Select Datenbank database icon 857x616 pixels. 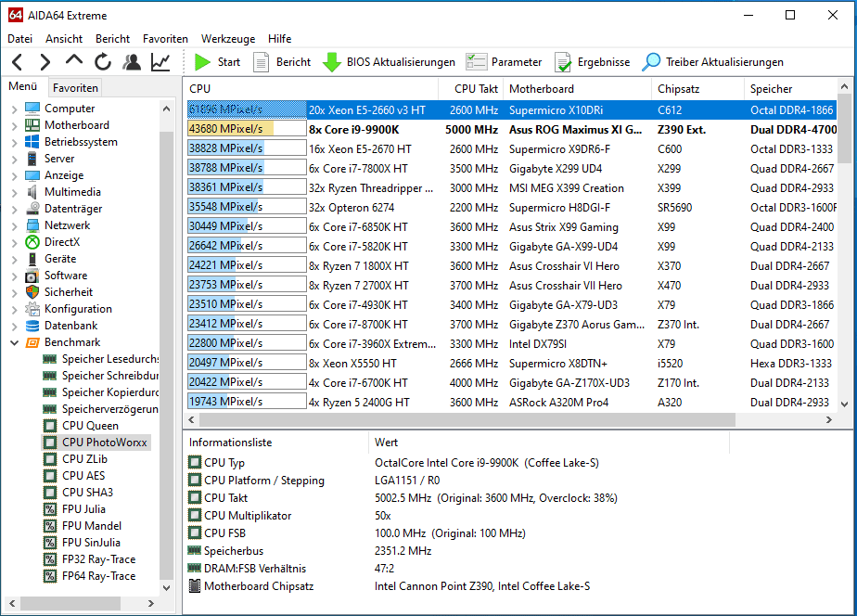tap(32, 326)
